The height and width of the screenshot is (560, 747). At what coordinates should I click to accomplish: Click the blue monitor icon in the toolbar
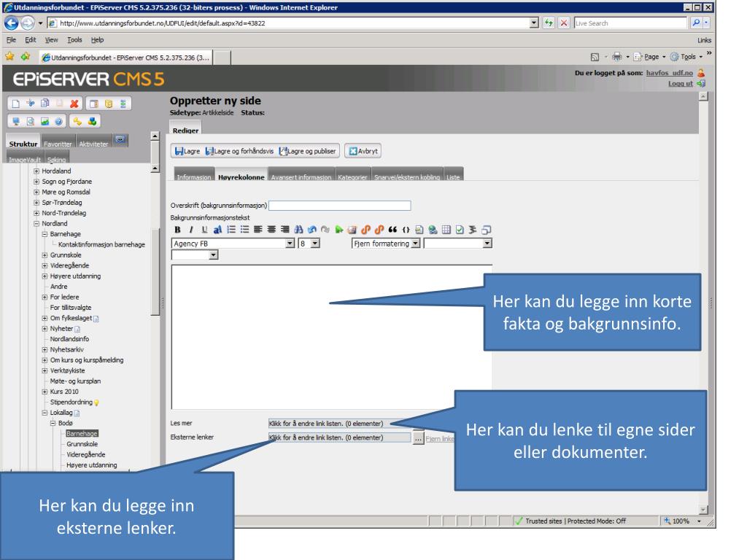[x=16, y=122]
